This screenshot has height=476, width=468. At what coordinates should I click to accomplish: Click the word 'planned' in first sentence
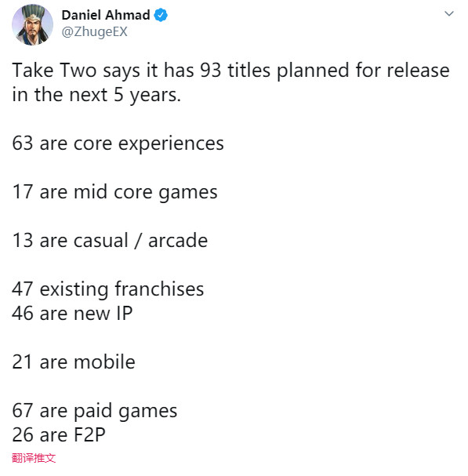313,71
